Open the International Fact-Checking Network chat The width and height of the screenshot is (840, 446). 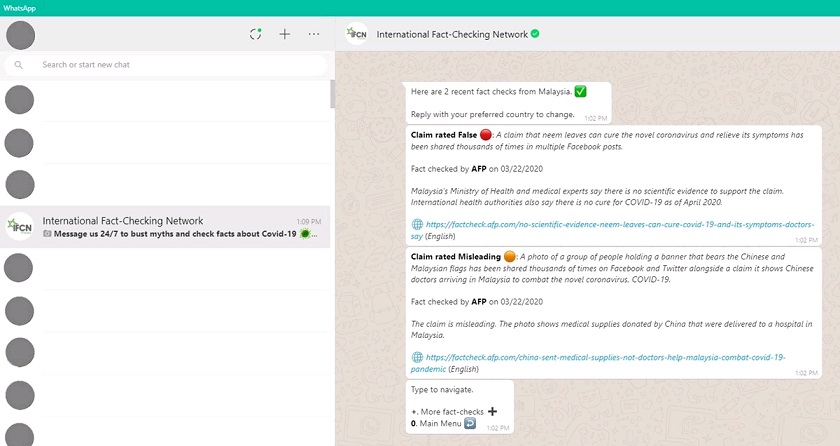coord(165,226)
